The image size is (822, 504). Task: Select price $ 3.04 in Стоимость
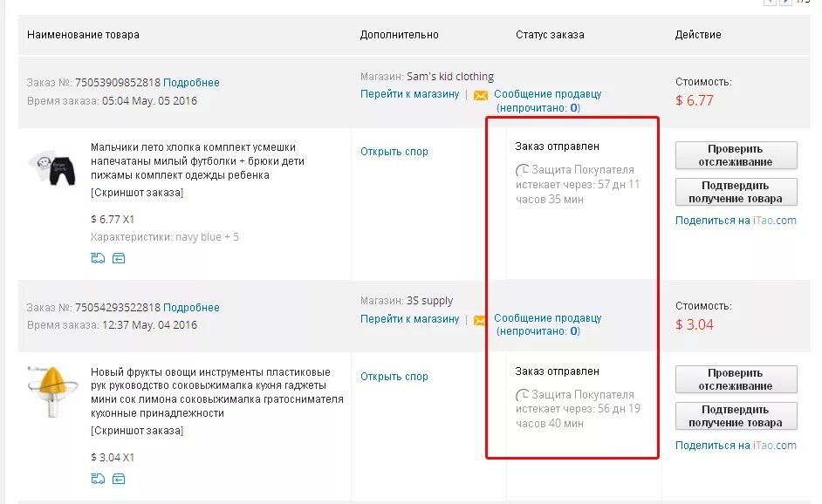point(695,325)
